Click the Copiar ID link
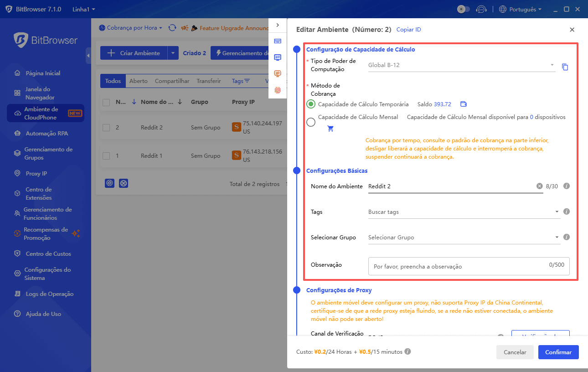588x372 pixels. click(408, 30)
